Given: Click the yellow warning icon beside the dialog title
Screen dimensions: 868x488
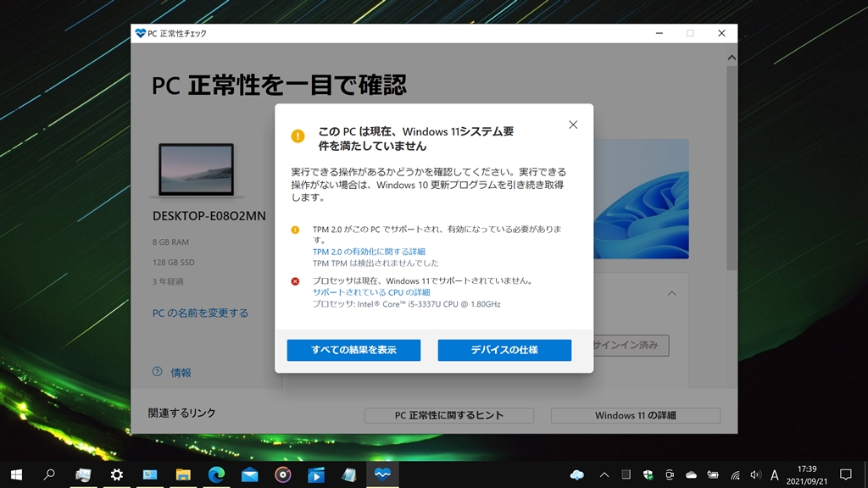Looking at the screenshot, I should click(x=298, y=136).
